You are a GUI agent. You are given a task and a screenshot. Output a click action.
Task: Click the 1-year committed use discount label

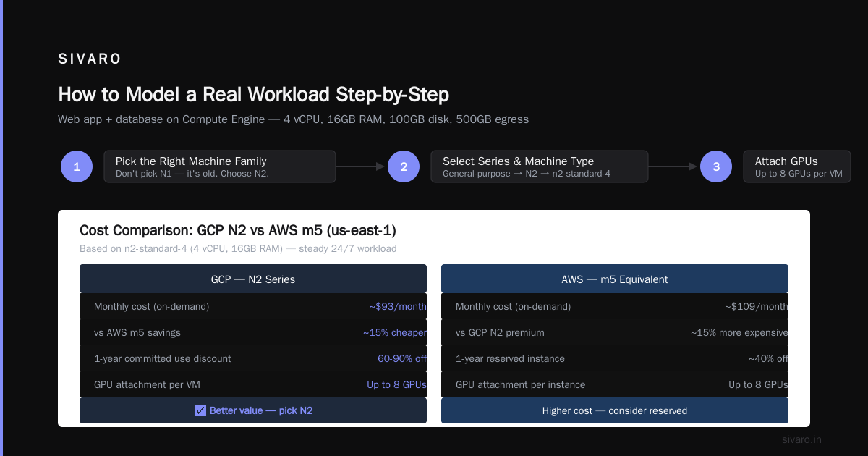[163, 358]
